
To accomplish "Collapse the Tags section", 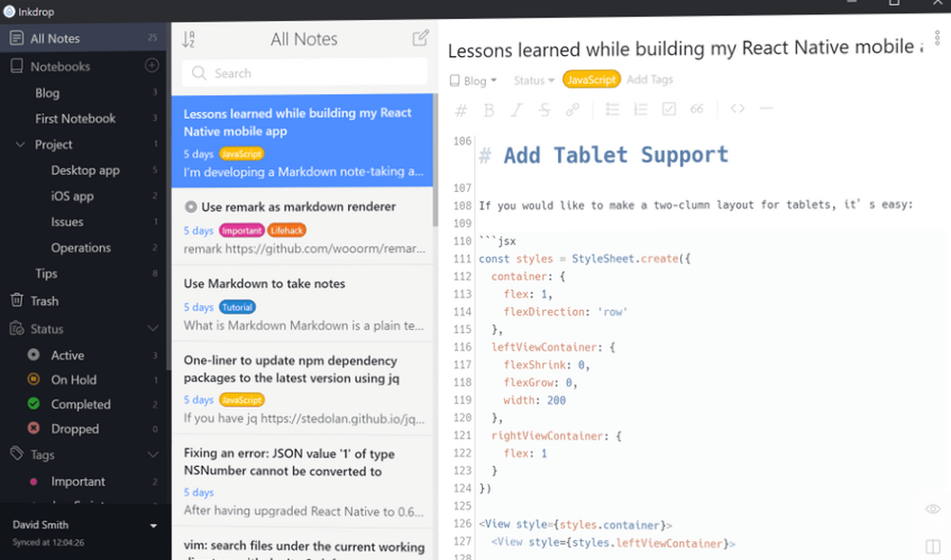I will [153, 454].
